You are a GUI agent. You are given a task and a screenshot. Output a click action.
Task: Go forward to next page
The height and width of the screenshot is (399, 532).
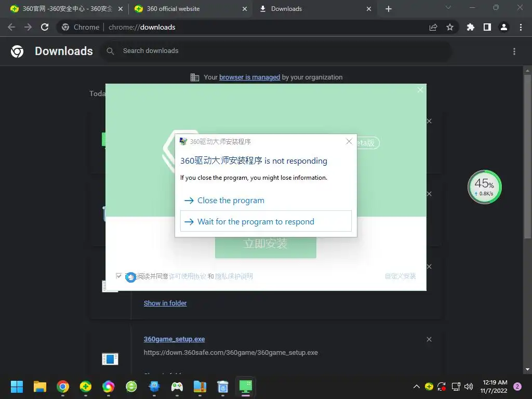28,27
